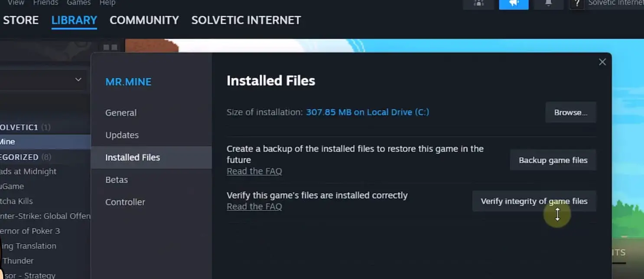The image size is (644, 279).
Task: Open the Solvetic Internet account menu
Action: pyautogui.click(x=615, y=3)
